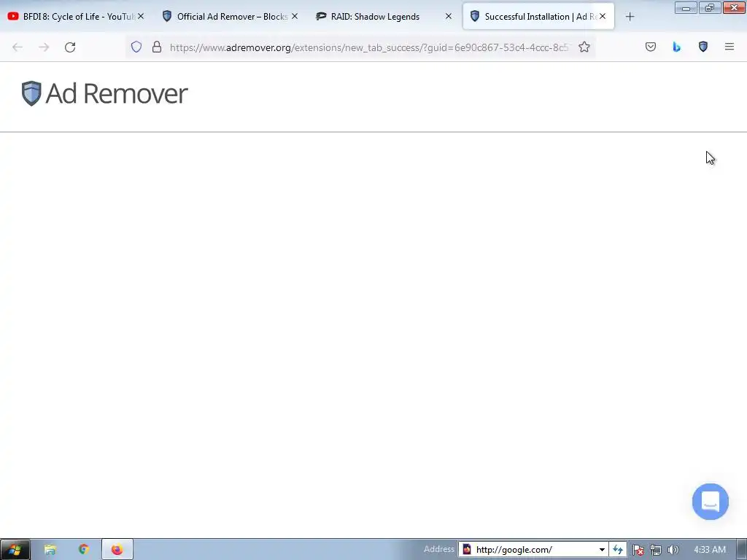View site security padlock info
The width and height of the screenshot is (747, 560).
point(157,47)
